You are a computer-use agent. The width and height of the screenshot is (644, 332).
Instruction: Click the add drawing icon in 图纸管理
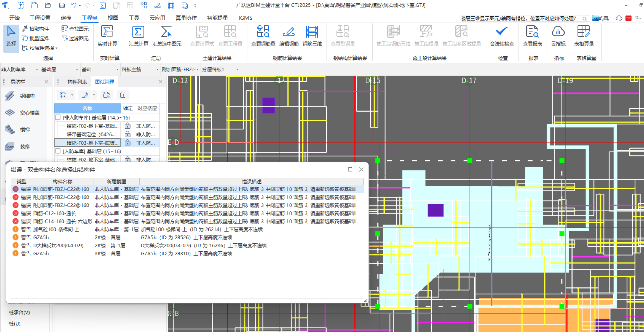click(x=63, y=95)
